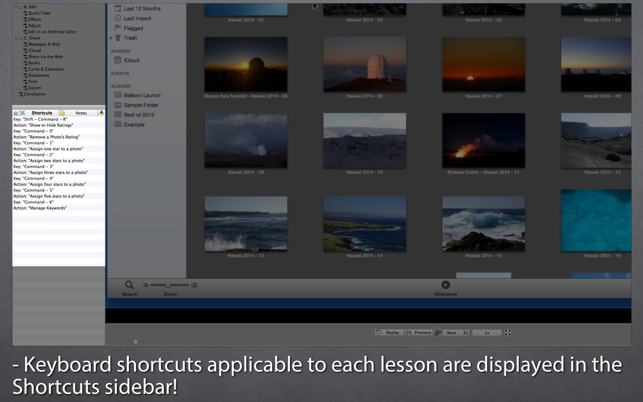Open the Last Import item
This screenshot has width=643, height=402.
tap(132, 18)
